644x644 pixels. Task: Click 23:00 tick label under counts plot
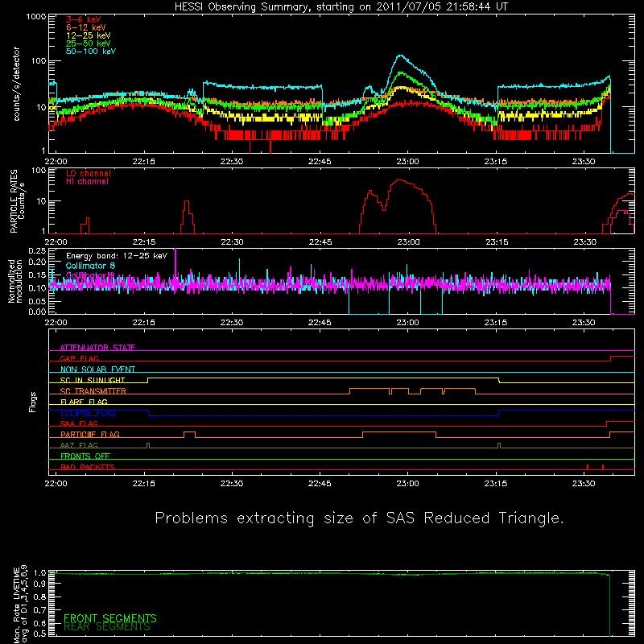(x=407, y=162)
